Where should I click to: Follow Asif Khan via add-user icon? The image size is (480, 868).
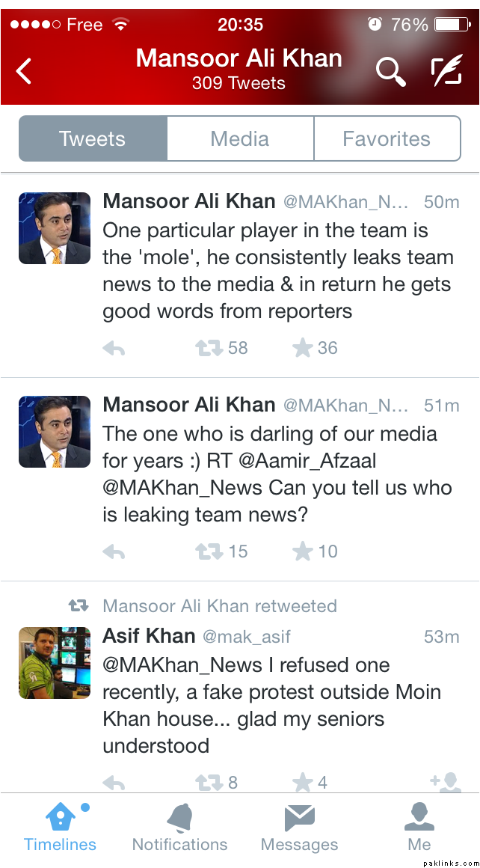(446, 782)
